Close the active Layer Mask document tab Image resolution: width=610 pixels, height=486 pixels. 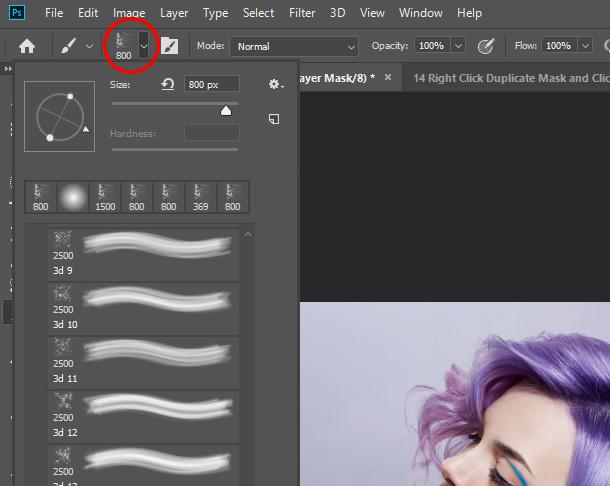(388, 77)
